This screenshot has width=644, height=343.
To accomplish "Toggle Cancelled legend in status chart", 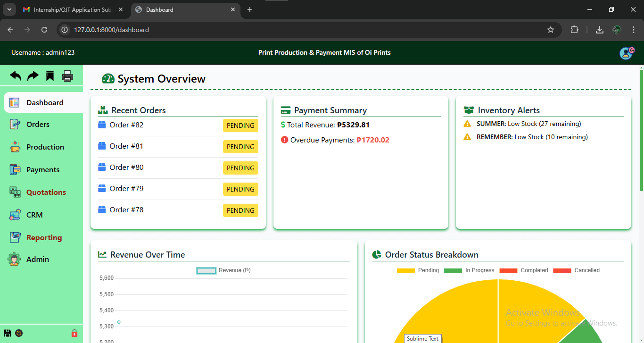I will [x=577, y=271].
